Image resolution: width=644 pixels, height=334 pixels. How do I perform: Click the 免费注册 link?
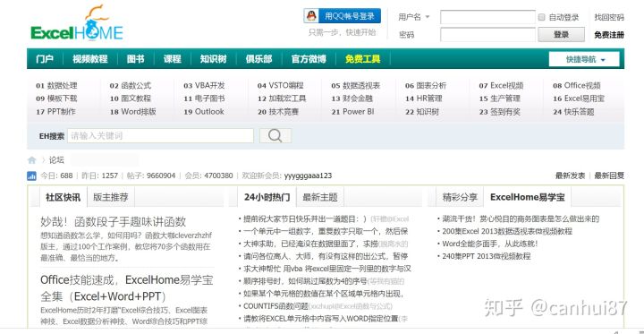click(609, 35)
